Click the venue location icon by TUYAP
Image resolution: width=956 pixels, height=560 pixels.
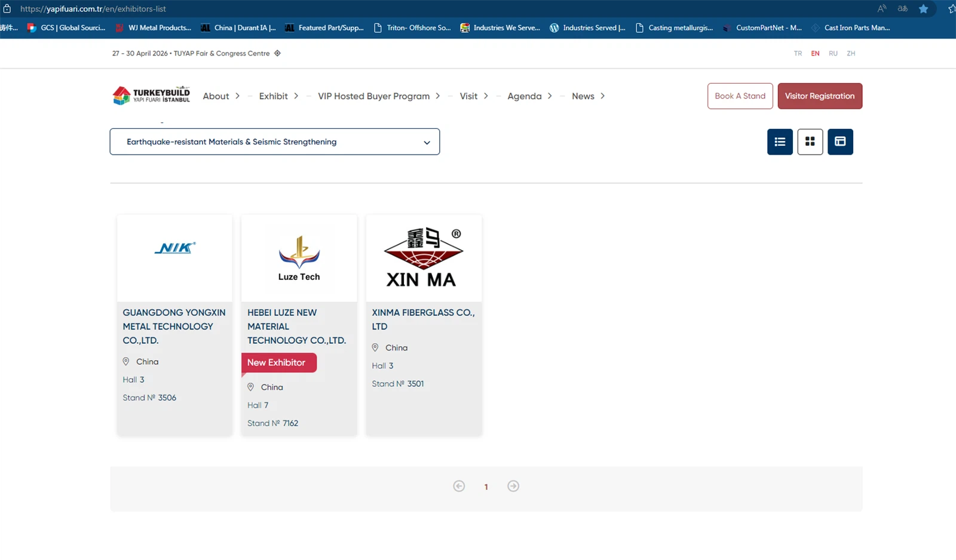click(x=277, y=53)
